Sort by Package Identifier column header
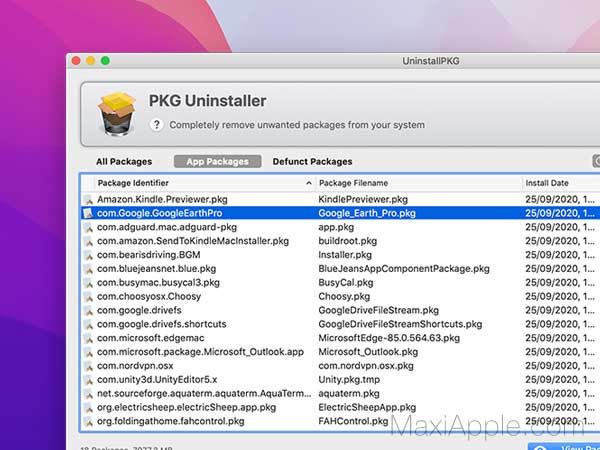The width and height of the screenshot is (600, 450). (x=133, y=183)
